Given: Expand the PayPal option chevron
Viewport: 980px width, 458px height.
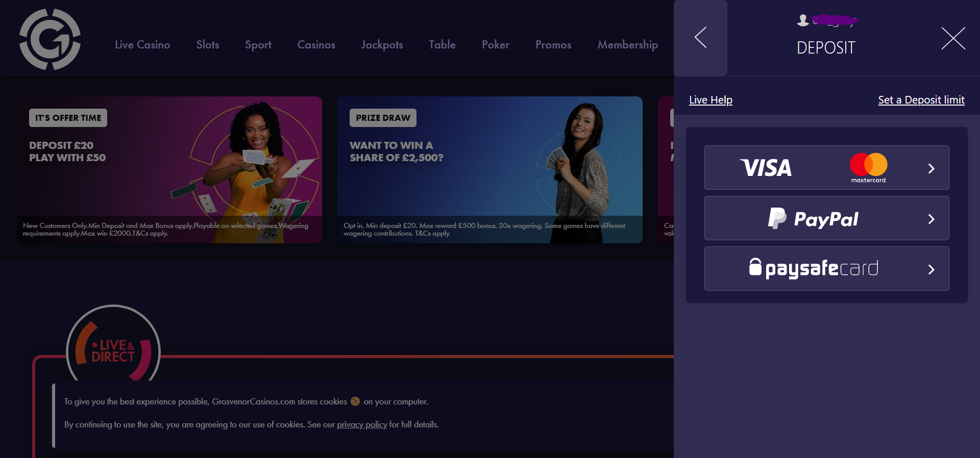Looking at the screenshot, I should pos(931,219).
